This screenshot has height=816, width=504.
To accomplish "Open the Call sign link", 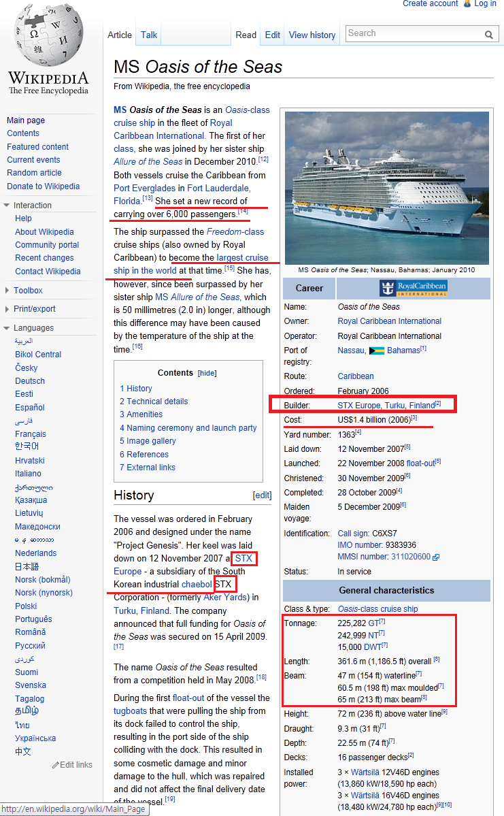I will point(353,534).
